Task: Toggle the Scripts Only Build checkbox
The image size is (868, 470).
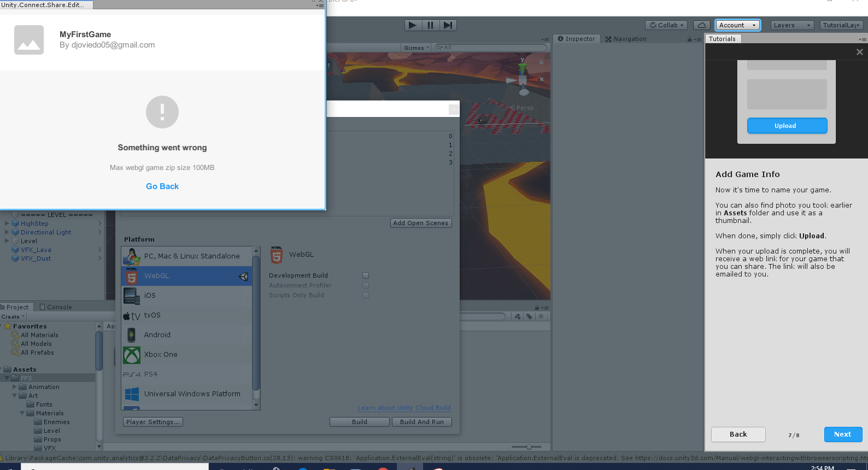Action: tap(366, 295)
